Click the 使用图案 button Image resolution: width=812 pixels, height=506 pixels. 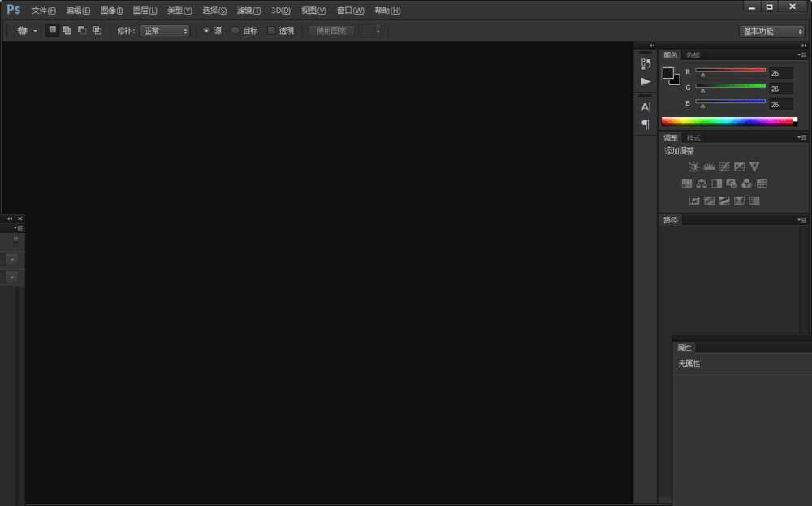(331, 31)
